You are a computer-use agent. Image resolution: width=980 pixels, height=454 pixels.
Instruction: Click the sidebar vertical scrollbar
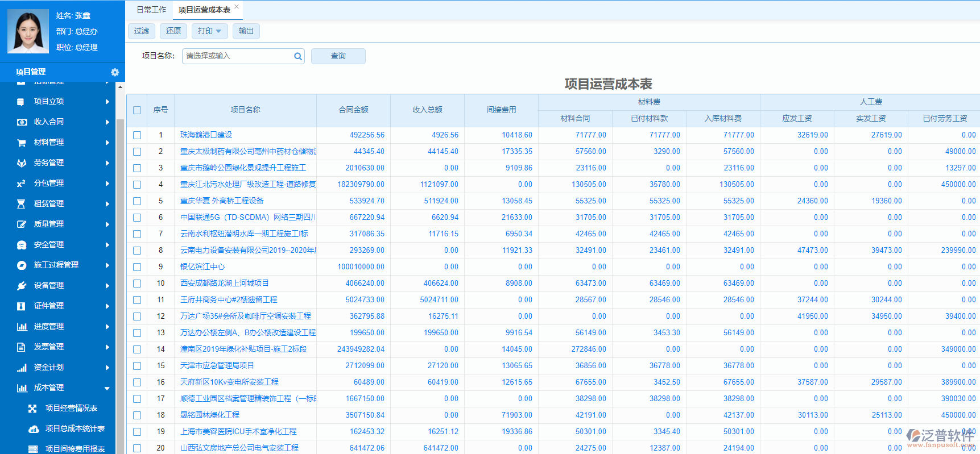120,273
